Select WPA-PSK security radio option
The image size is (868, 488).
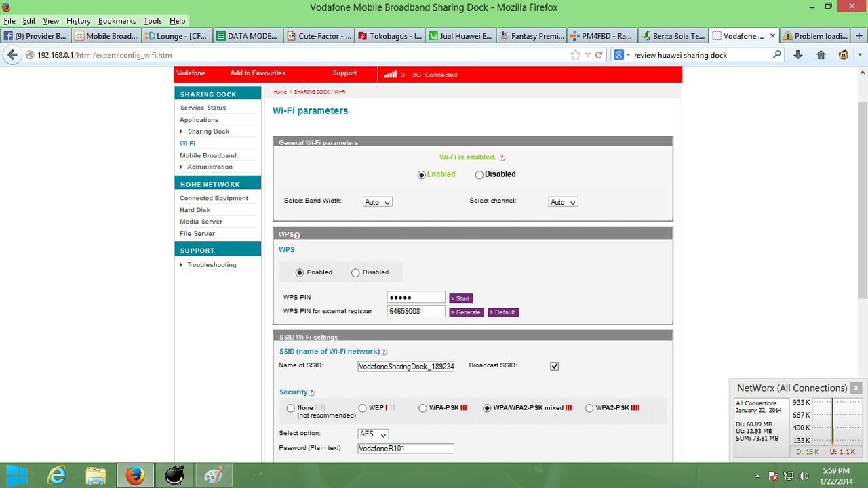pos(423,409)
